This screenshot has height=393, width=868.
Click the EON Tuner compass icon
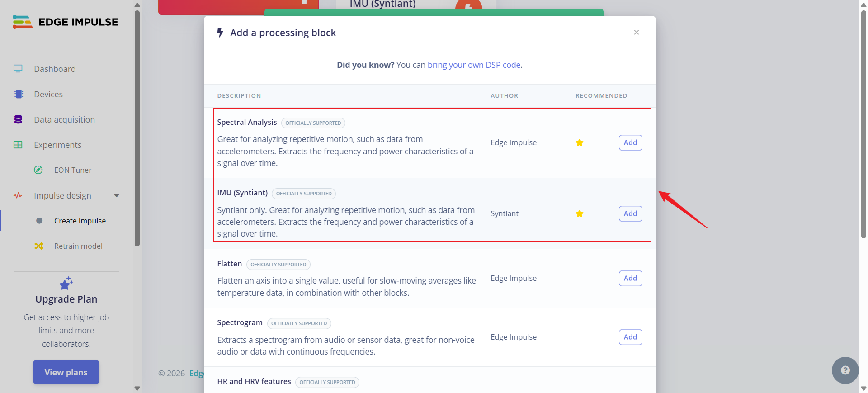(38, 170)
